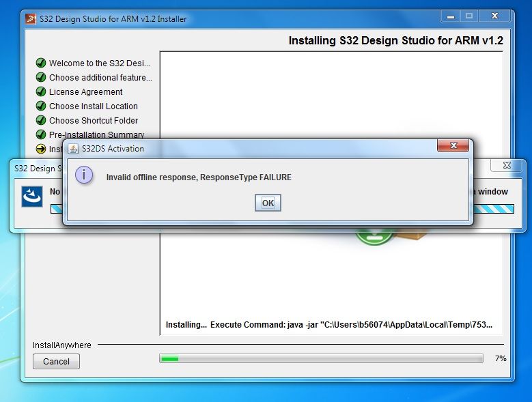Click the blue install icon in progress window

[32, 197]
